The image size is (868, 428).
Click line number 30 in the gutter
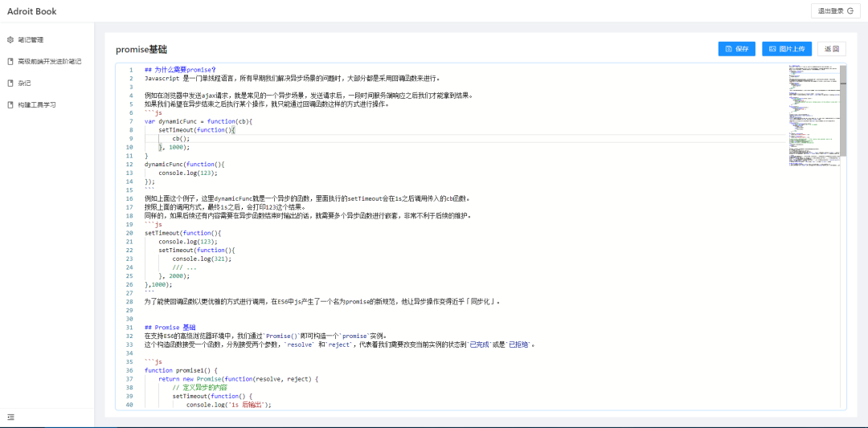129,319
